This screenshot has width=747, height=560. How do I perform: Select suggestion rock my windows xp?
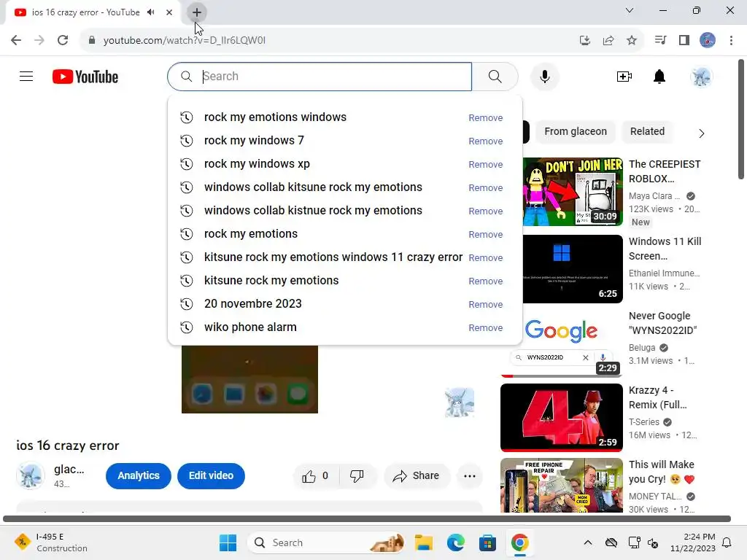click(x=345, y=164)
